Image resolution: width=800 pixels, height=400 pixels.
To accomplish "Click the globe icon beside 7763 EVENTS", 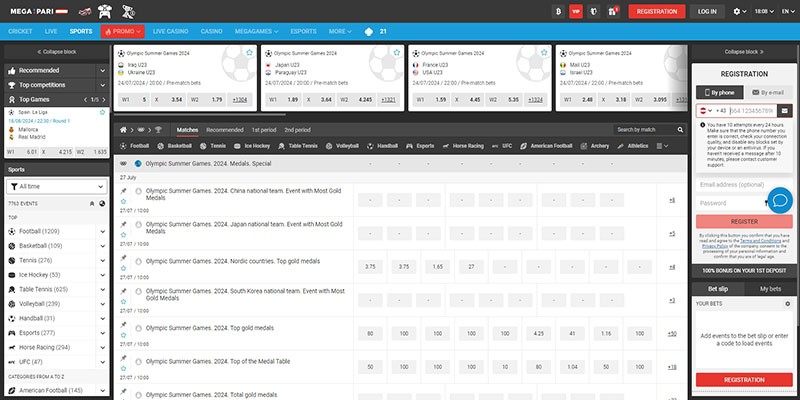I will click(x=102, y=204).
